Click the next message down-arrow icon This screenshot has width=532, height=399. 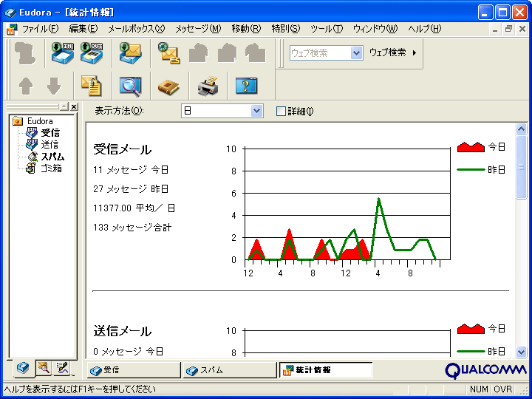point(54,86)
